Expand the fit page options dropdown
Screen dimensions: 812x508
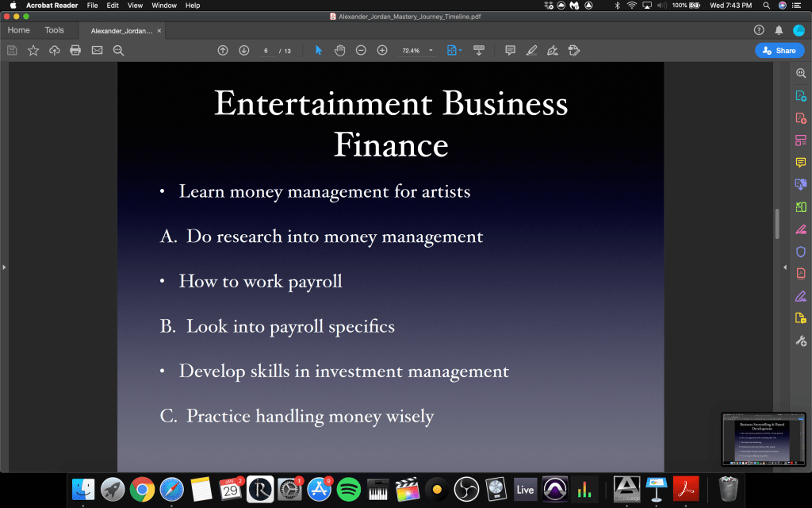[460, 51]
